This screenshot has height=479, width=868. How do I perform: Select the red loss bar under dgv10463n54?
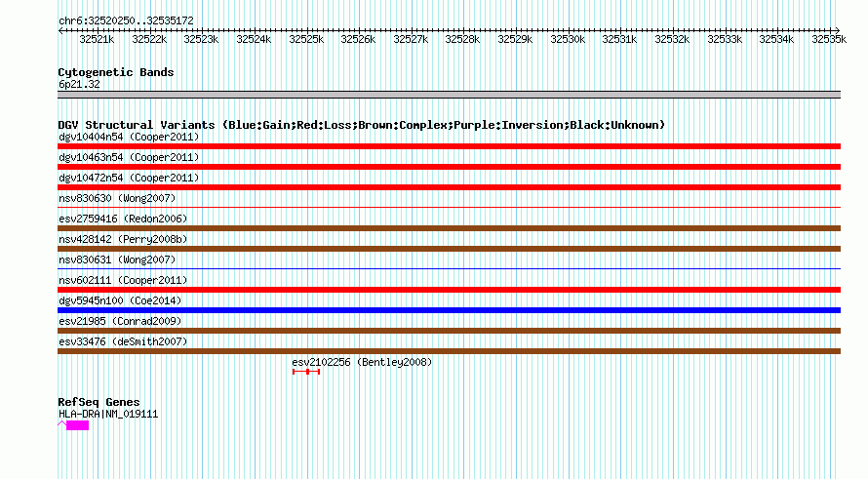449,167
